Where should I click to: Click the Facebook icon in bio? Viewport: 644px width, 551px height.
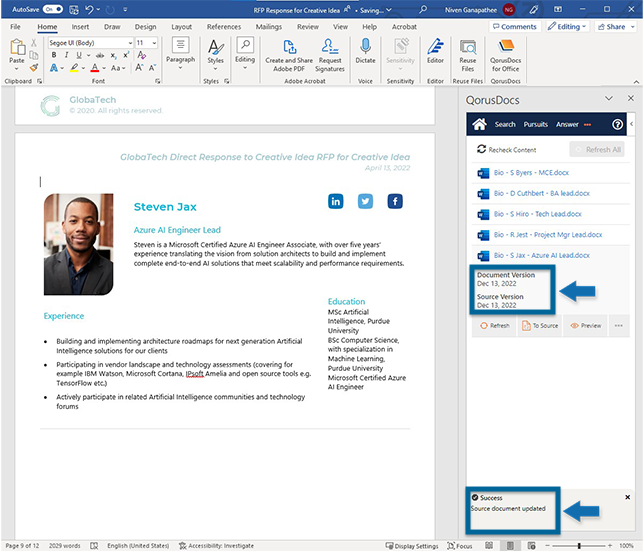(x=395, y=201)
